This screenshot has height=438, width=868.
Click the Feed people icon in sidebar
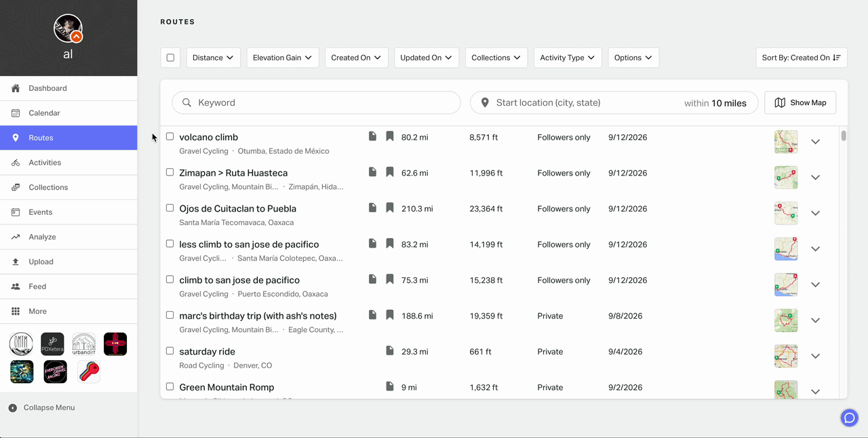(16, 287)
